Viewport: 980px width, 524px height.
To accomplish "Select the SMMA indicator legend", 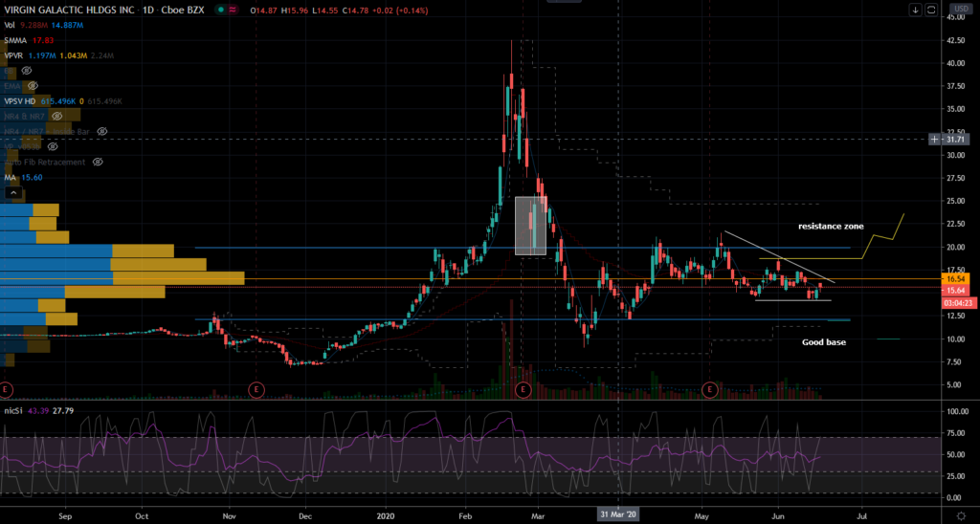I will (x=15, y=40).
